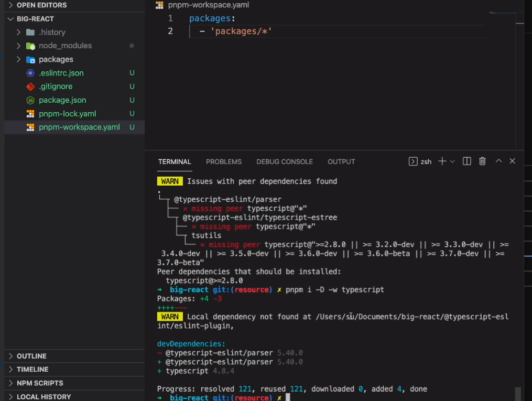
Task: Open package.json from the file tree
Action: click(x=62, y=100)
